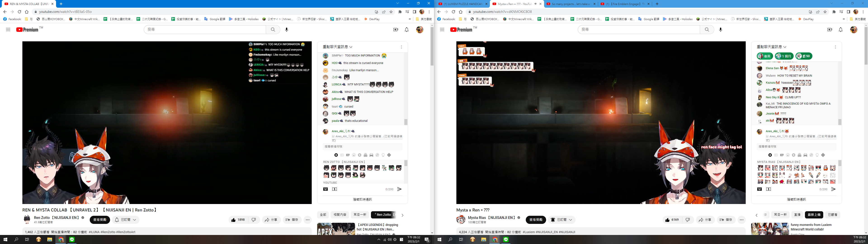The height and width of the screenshot is (244, 868).
Task: Show previous filter chips arrow in right window
Action: pyautogui.click(x=757, y=215)
